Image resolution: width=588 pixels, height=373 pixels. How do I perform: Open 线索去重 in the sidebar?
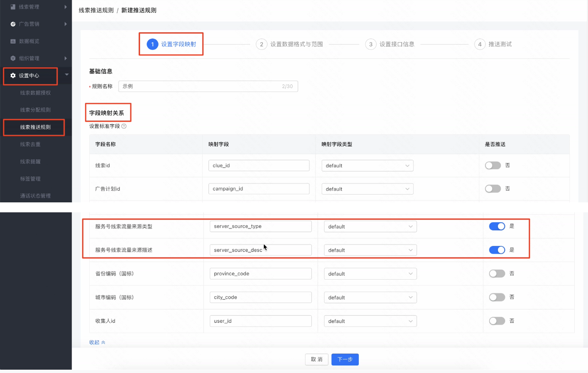tap(30, 144)
